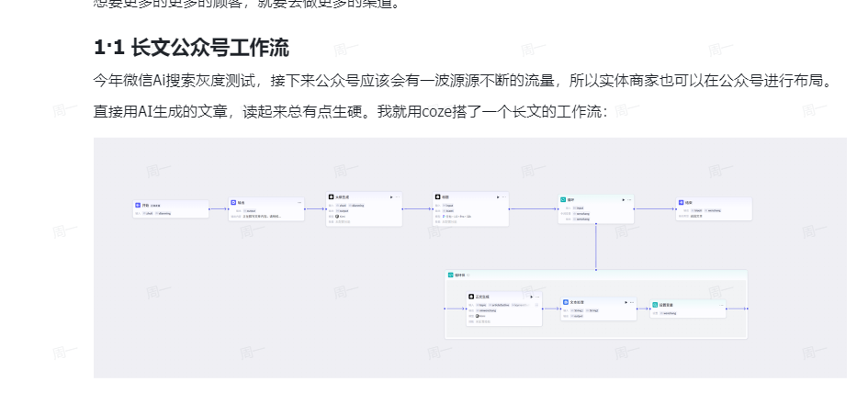Open the more menu on 文本处理 node
Image resolution: width=868 pixels, height=404 pixels.
point(631,301)
